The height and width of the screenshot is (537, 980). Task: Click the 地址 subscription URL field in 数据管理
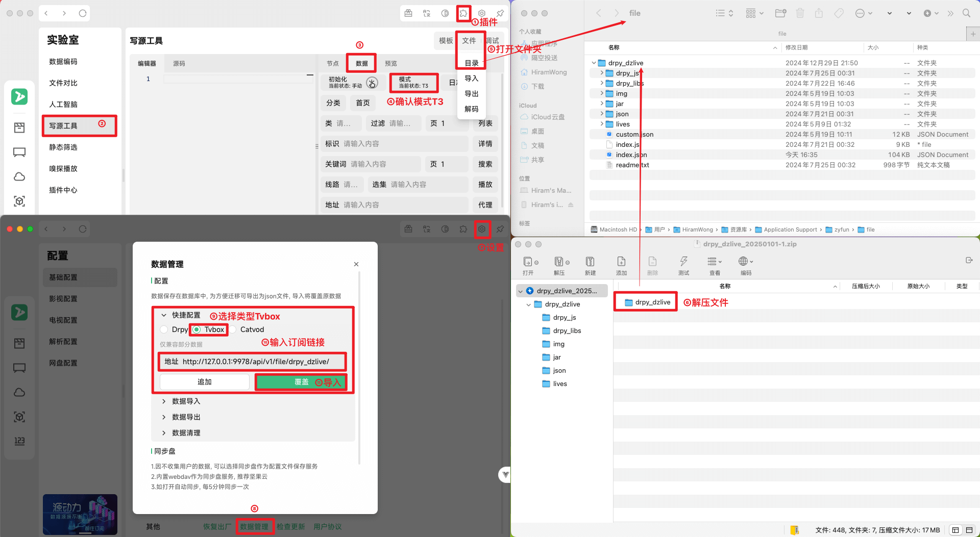[252, 362]
